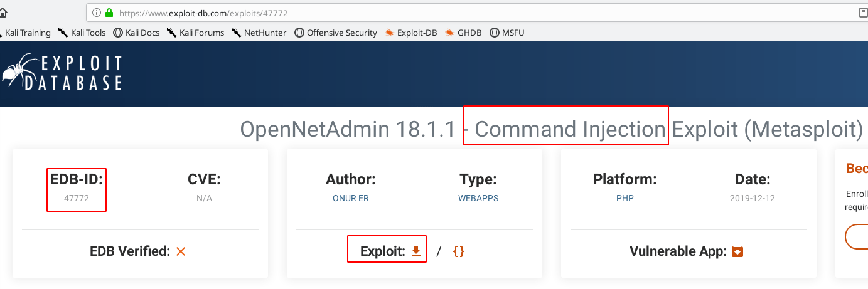The width and height of the screenshot is (868, 289).
Task: Open the PHP platform link
Action: pos(624,198)
